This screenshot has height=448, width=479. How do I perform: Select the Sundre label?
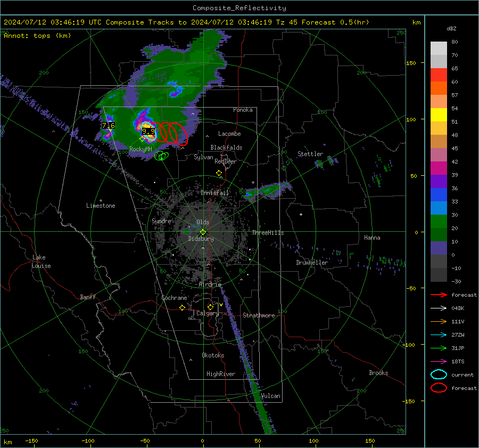161,221
